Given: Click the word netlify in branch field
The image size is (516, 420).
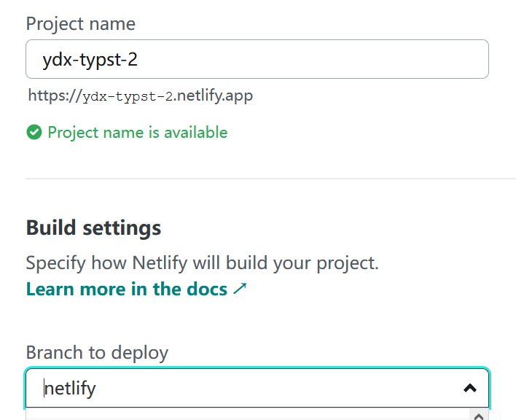Looking at the screenshot, I should click(x=70, y=389).
